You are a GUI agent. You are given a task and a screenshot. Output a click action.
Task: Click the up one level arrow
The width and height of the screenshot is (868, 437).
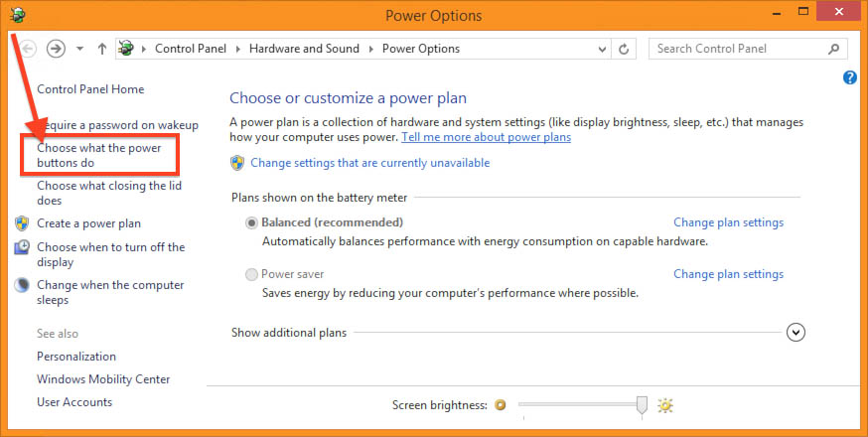pos(101,49)
